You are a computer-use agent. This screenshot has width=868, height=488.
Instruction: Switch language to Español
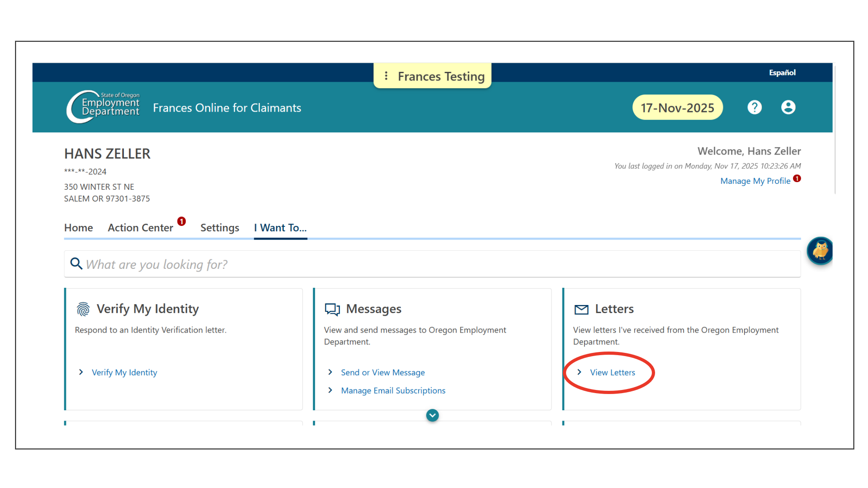coord(782,72)
